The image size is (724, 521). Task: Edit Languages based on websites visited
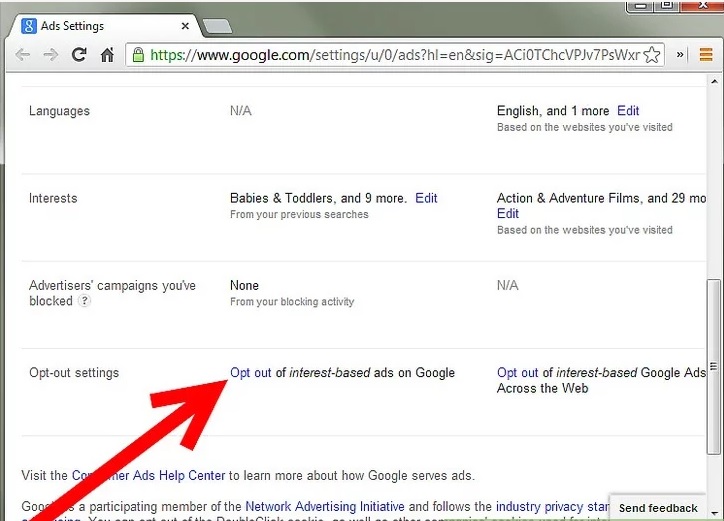(x=628, y=111)
